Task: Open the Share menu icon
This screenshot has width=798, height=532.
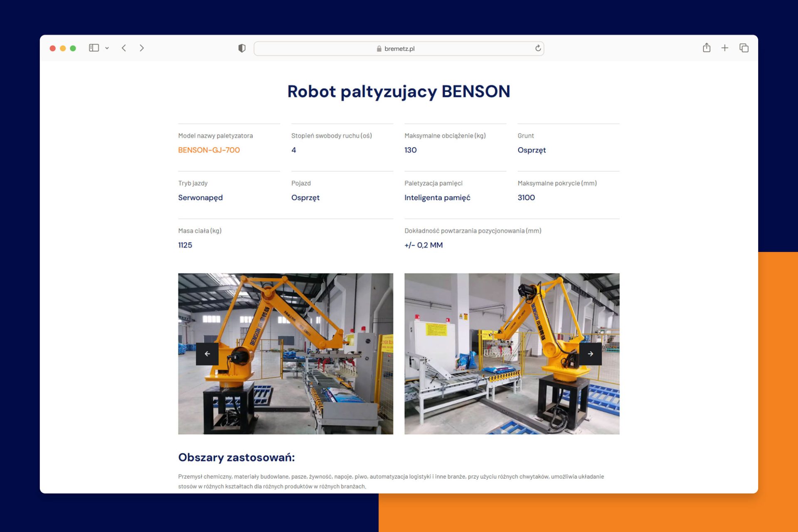Action: pyautogui.click(x=707, y=48)
